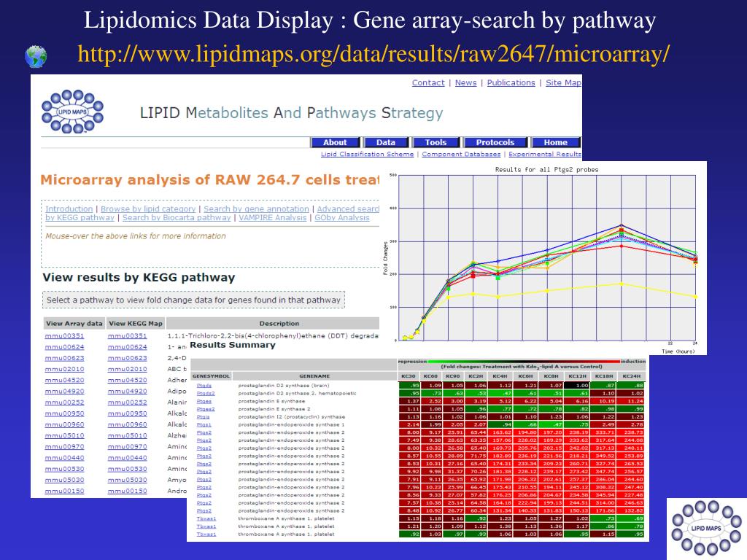Open the News link
The width and height of the screenshot is (747, 560).
(465, 83)
